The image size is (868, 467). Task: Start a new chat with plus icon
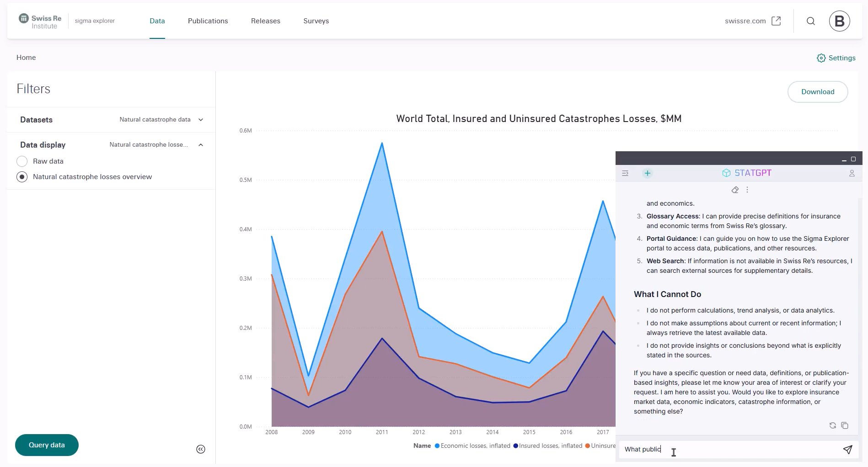[647, 173]
